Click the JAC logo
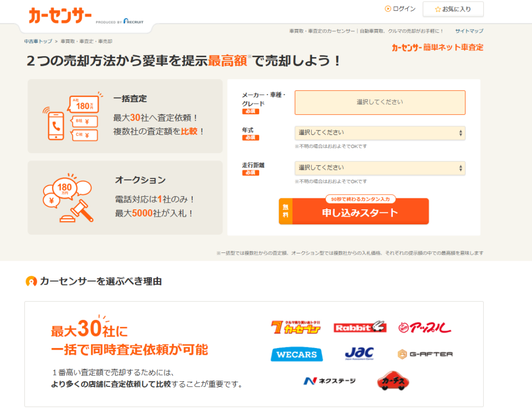The width and height of the screenshot is (532, 415). pos(360,354)
